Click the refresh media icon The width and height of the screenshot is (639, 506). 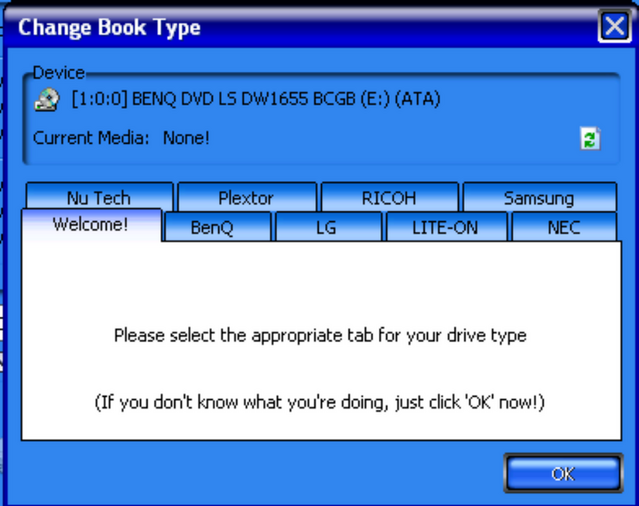590,139
